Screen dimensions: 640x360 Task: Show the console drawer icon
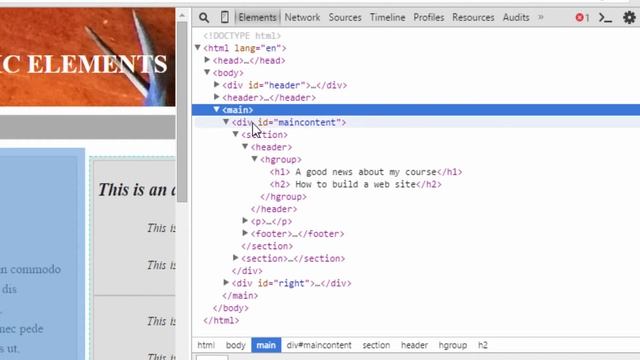[605, 18]
